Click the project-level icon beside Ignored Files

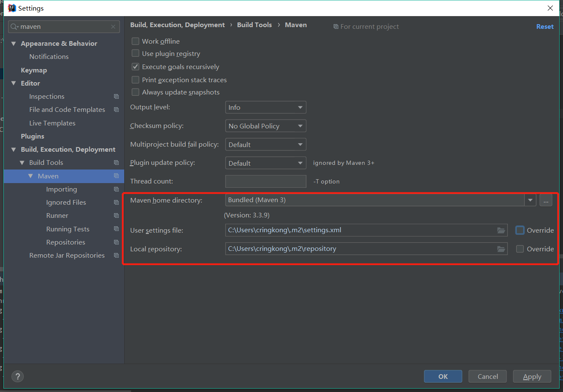[x=116, y=203]
